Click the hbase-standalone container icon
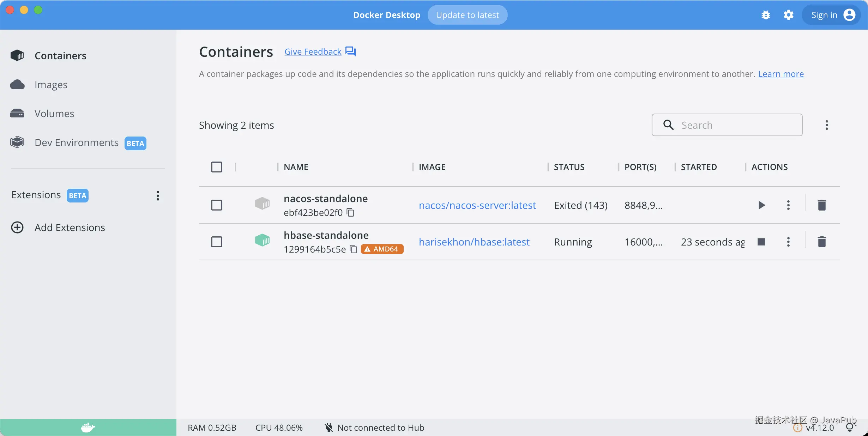Viewport: 868px width, 436px height. coord(262,240)
